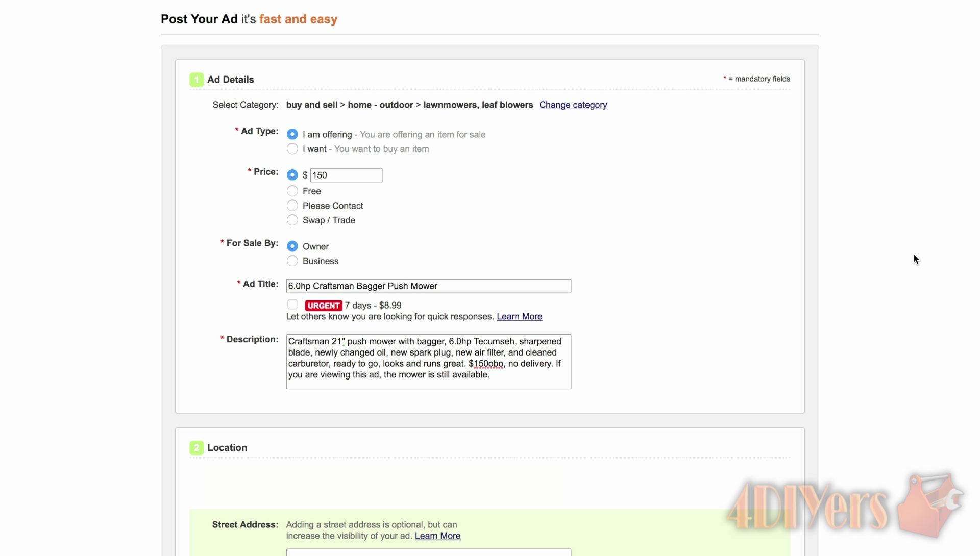980x556 pixels.
Task: Click the '7 days - $8.99' text
Action: 373,305
